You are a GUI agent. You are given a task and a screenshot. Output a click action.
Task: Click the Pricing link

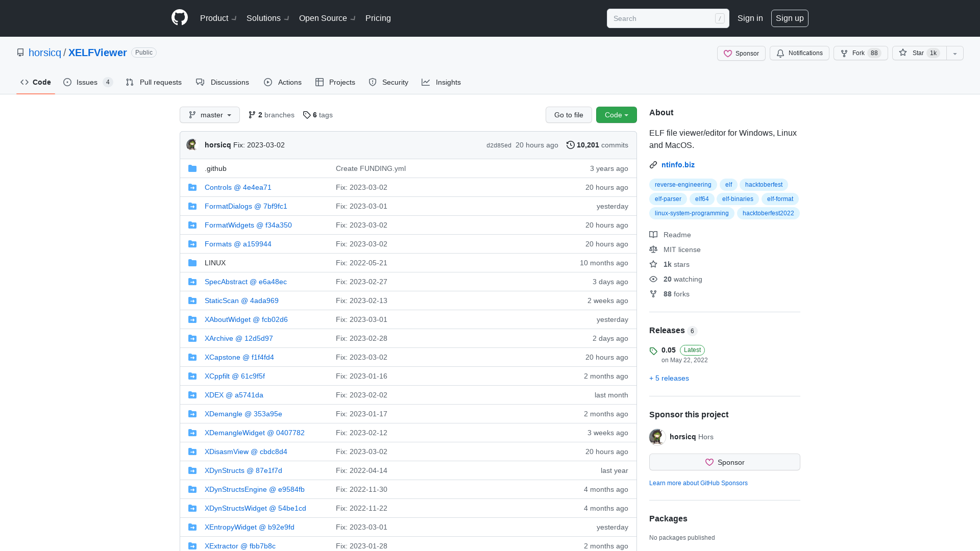[x=378, y=18]
